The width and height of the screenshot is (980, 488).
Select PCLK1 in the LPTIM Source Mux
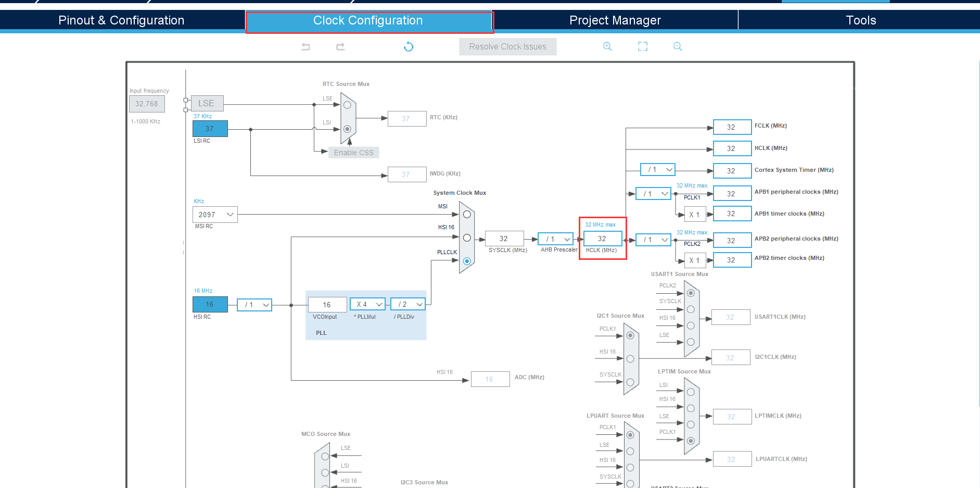[691, 441]
